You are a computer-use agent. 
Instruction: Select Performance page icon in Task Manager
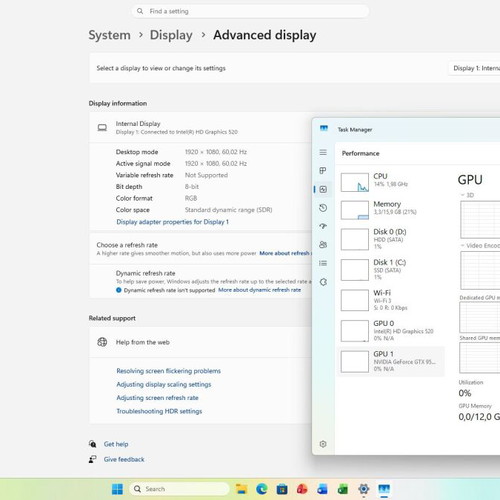click(x=323, y=189)
